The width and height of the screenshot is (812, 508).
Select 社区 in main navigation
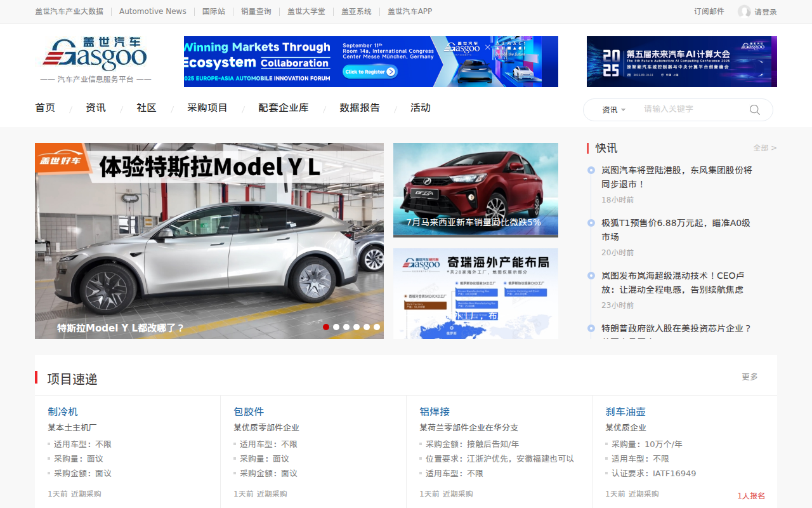pyautogui.click(x=147, y=108)
